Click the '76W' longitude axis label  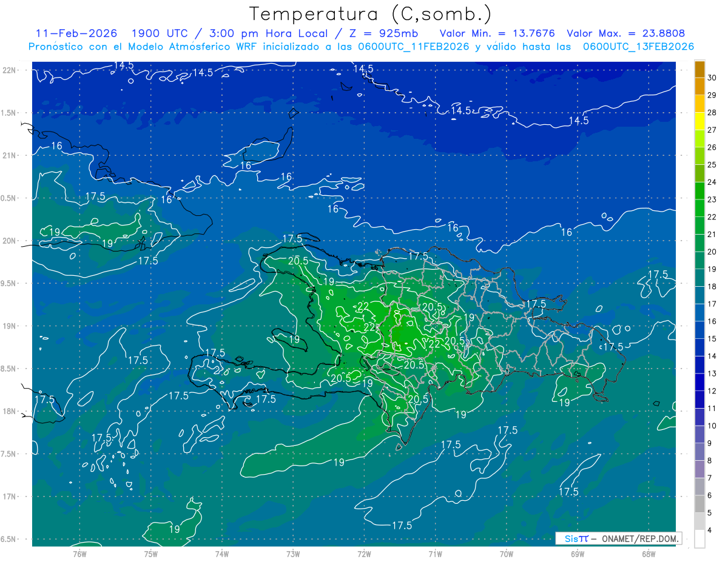click(x=79, y=554)
